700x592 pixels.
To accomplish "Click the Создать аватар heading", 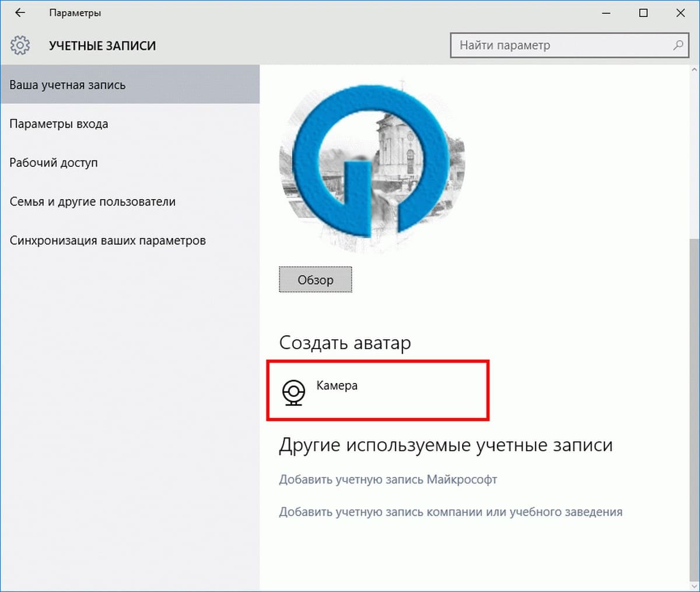I will pos(345,343).
